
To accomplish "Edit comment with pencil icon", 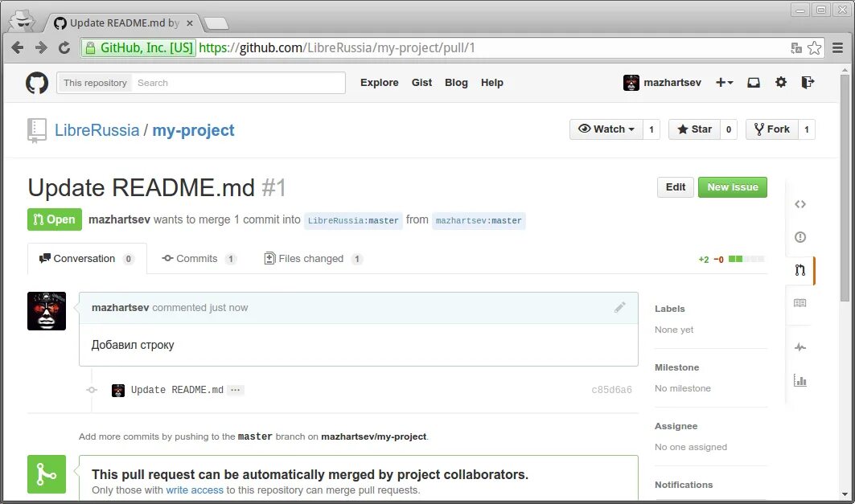I will pyautogui.click(x=620, y=307).
